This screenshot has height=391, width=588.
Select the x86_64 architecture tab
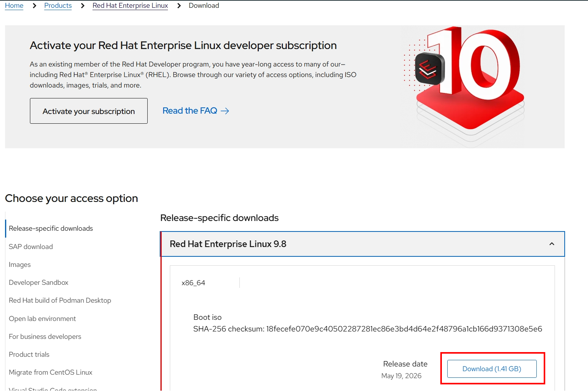pyautogui.click(x=193, y=283)
